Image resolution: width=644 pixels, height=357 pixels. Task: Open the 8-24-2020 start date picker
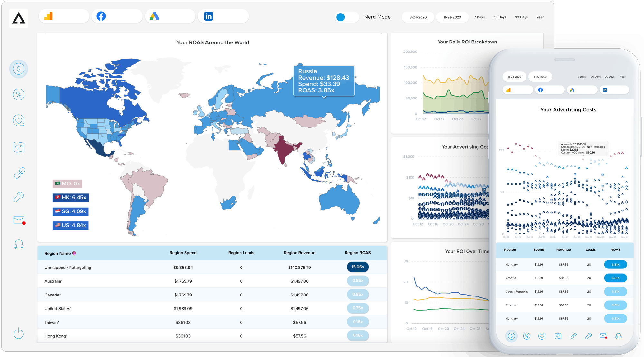[418, 17]
